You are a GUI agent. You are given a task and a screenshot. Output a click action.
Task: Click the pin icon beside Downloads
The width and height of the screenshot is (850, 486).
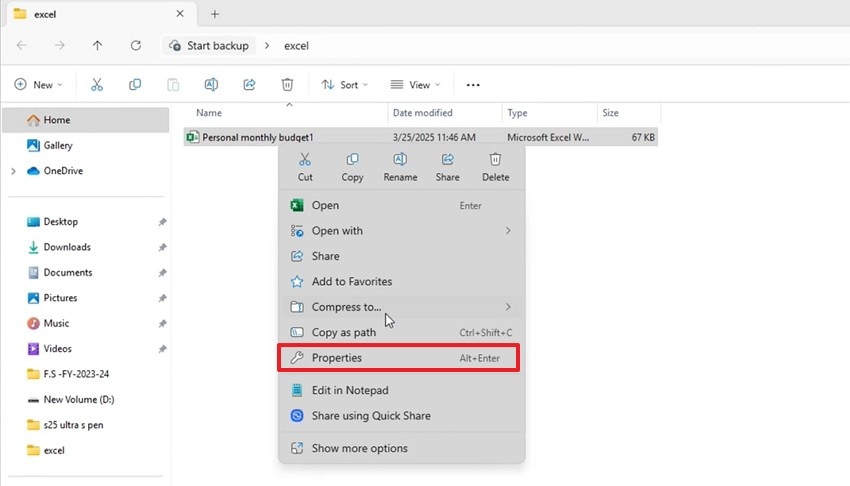[162, 248]
